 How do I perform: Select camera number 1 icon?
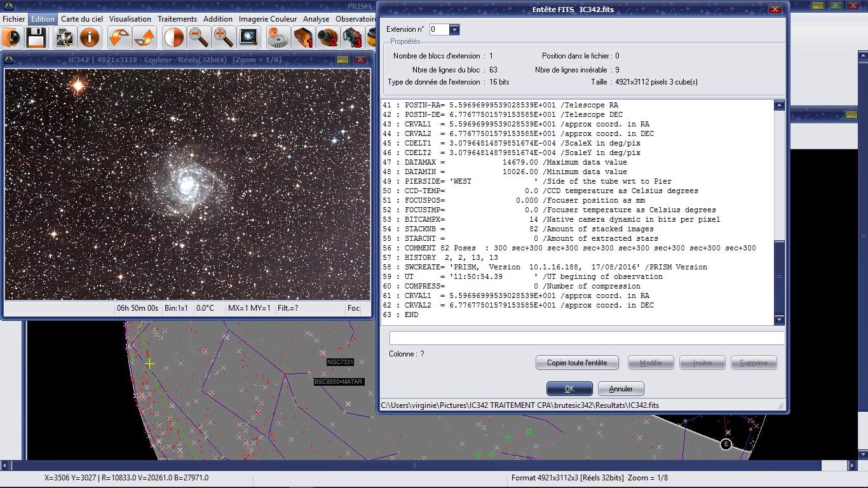(x=303, y=37)
